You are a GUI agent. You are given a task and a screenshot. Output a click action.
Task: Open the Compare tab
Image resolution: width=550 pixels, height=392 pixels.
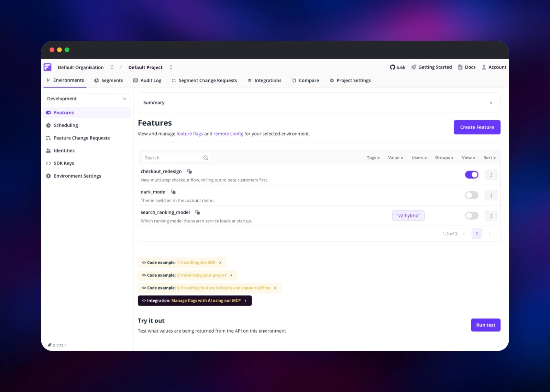click(x=306, y=80)
